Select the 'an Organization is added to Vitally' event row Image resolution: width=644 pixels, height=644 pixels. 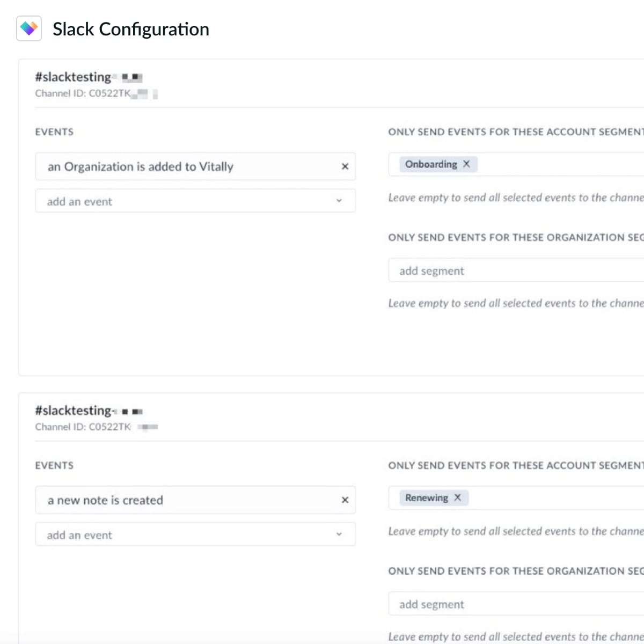point(195,166)
